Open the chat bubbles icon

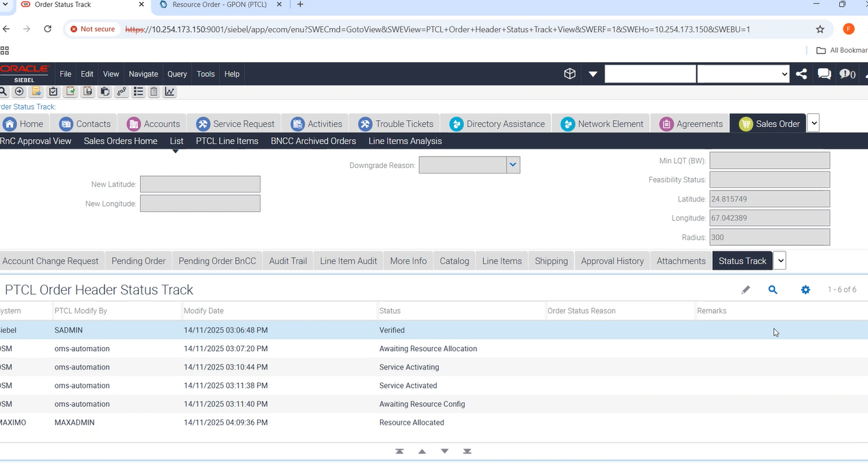pyautogui.click(x=824, y=74)
